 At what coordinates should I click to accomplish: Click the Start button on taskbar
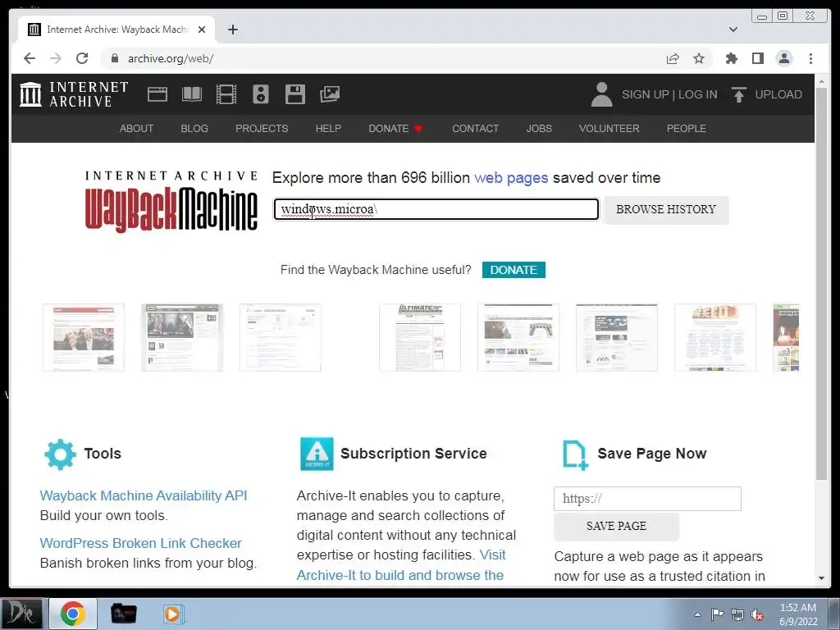pyautogui.click(x=21, y=614)
